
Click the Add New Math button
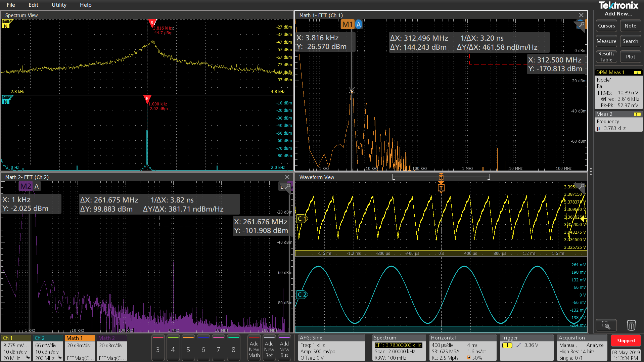pos(254,349)
